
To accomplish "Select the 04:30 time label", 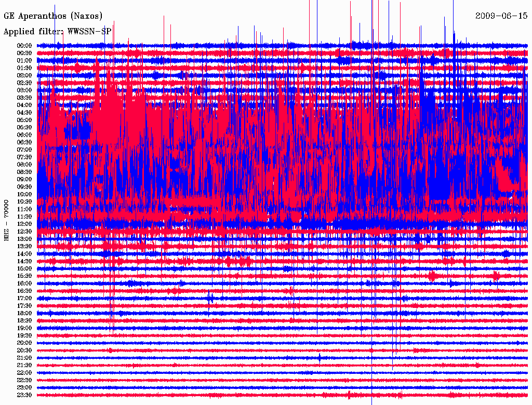I will click(x=24, y=113).
